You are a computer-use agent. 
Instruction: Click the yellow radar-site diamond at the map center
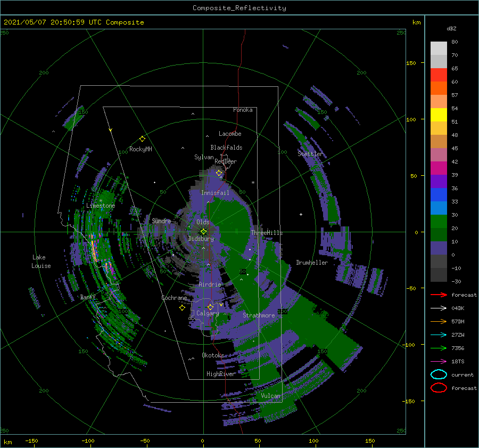[203, 232]
